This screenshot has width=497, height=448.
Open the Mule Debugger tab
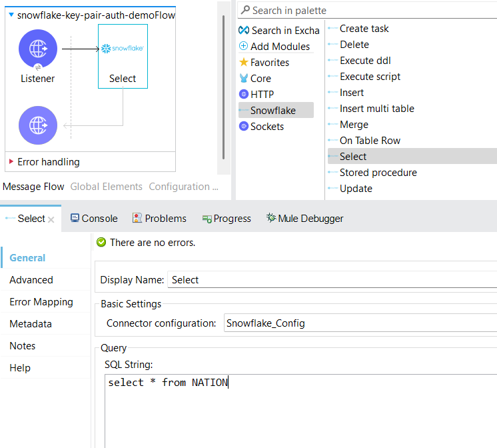pos(304,219)
